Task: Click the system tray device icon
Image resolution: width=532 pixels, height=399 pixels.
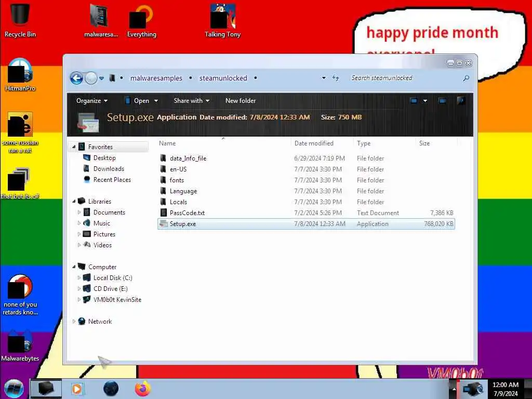Action: pyautogui.click(x=473, y=389)
